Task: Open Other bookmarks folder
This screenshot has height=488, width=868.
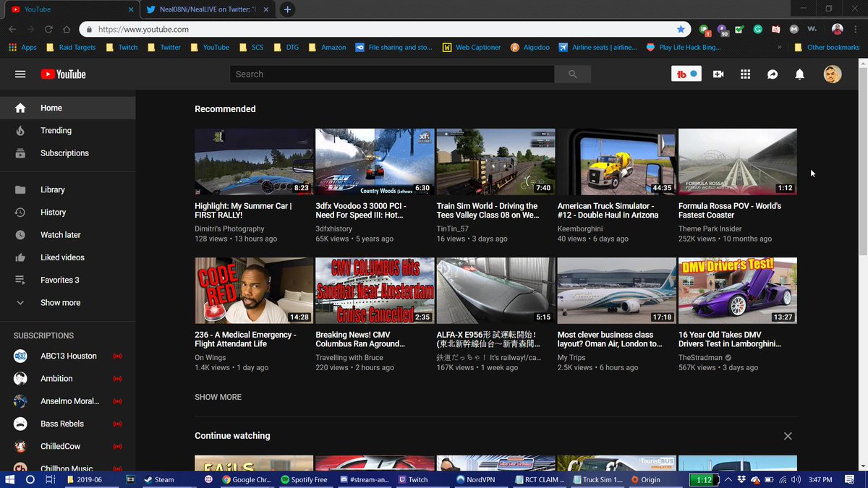Action: point(827,48)
